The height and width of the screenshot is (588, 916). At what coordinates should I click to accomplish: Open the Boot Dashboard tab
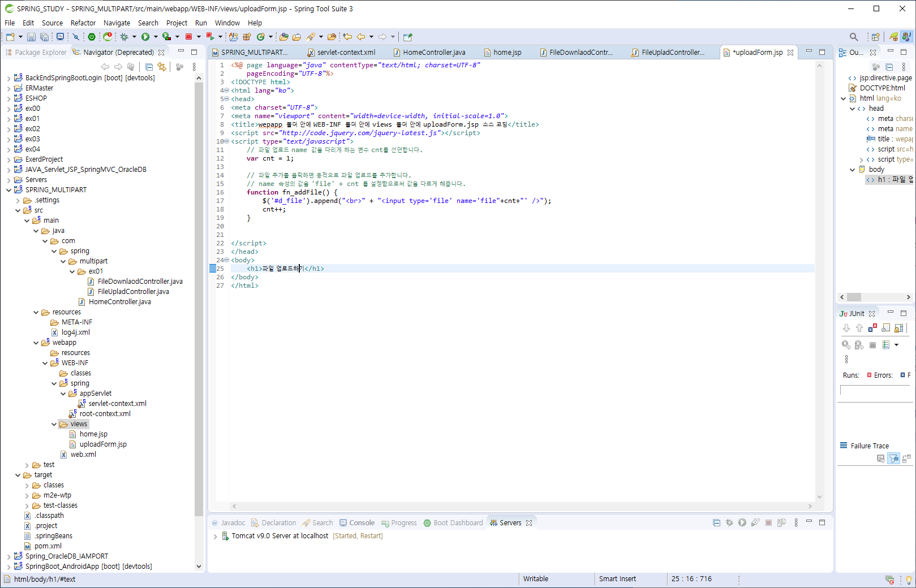point(453,522)
